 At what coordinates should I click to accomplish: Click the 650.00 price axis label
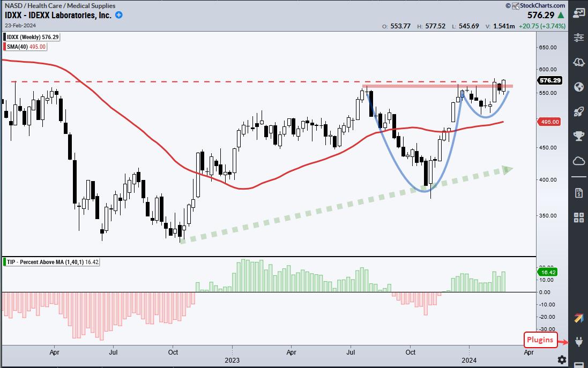coord(548,48)
